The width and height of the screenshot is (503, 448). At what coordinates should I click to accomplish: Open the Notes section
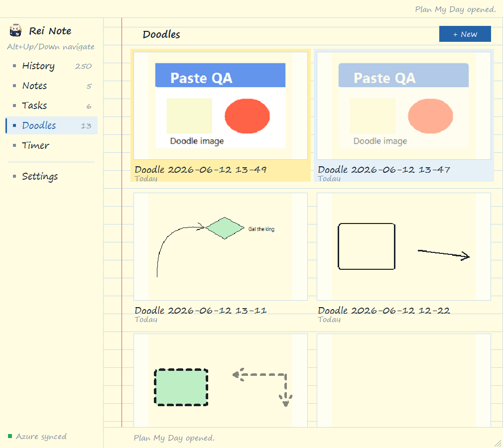52,86
